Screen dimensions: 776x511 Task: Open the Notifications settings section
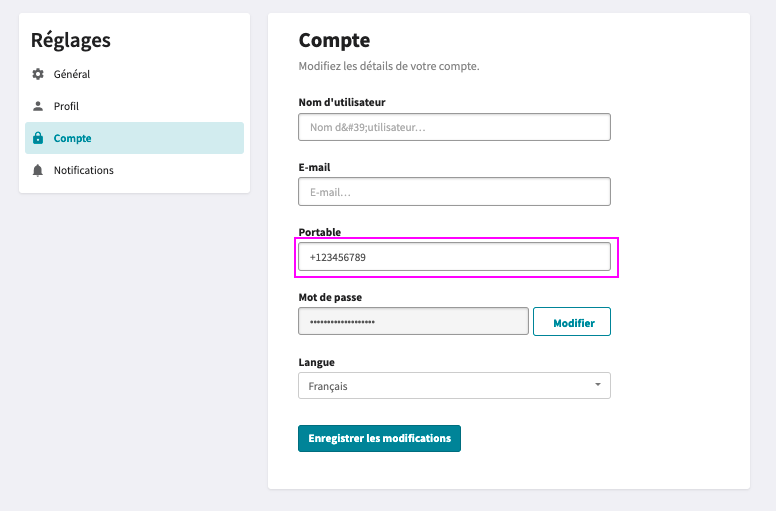click(x=134, y=170)
